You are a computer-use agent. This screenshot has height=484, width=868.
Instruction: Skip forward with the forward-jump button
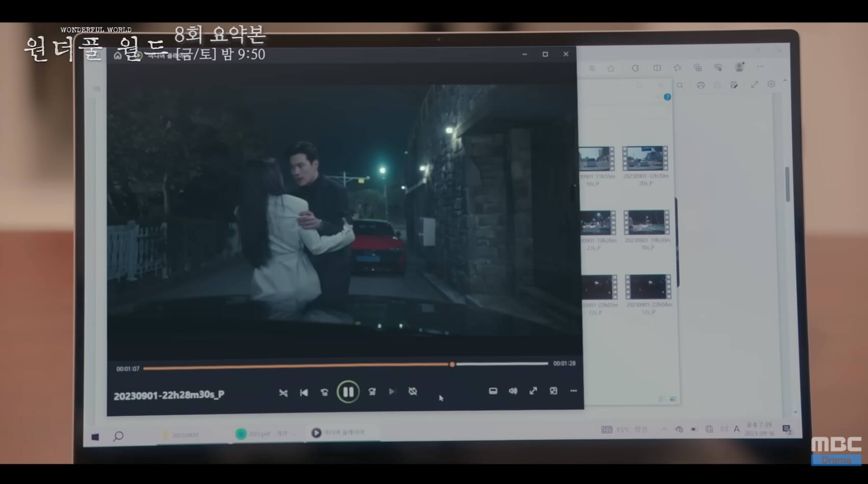click(x=372, y=392)
